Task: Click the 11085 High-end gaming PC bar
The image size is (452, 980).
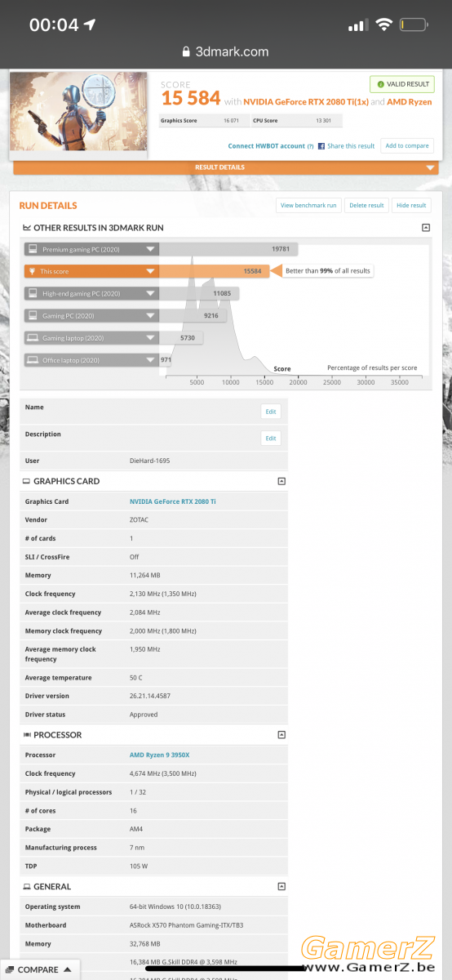Action: (198, 293)
